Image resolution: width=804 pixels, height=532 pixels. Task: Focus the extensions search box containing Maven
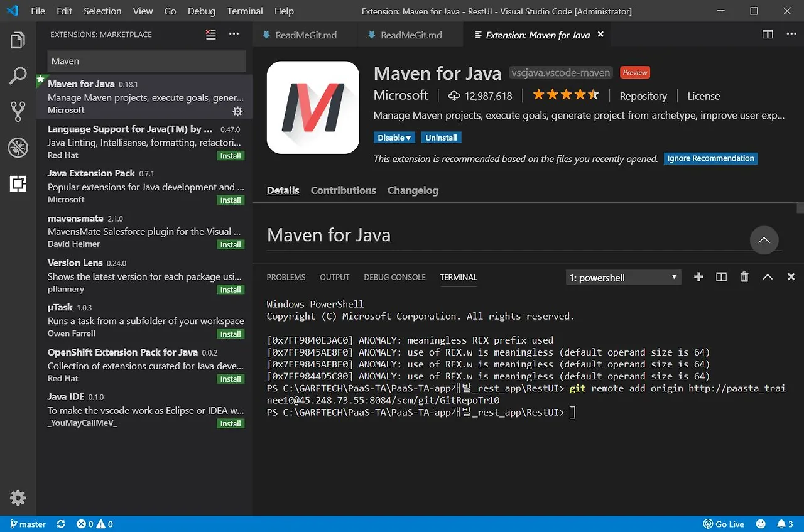click(x=146, y=61)
